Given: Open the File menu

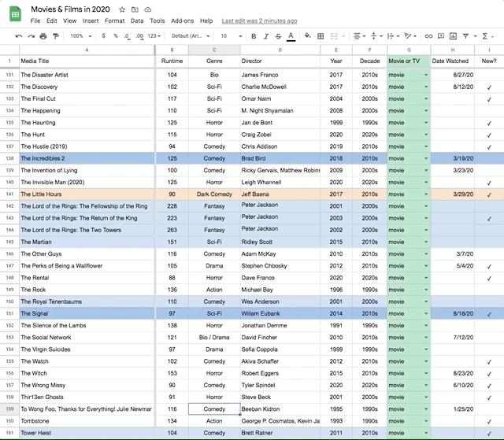Looking at the screenshot, I should point(35,21).
